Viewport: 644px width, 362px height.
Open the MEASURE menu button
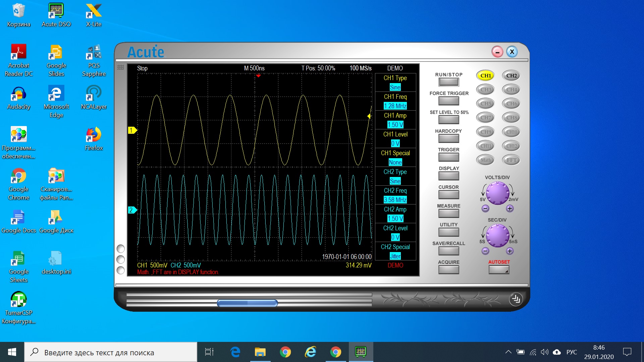pos(448,214)
